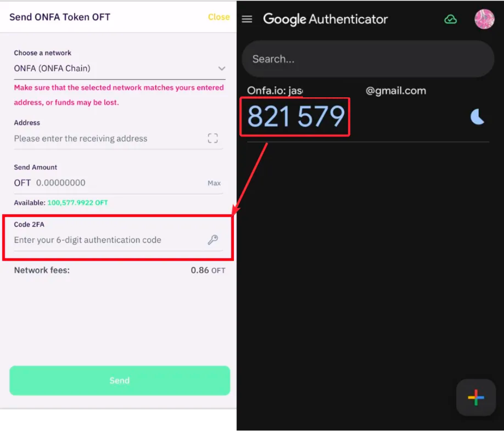The width and height of the screenshot is (504, 431).
Task: Click the OFT send amount field
Action: [116, 183]
